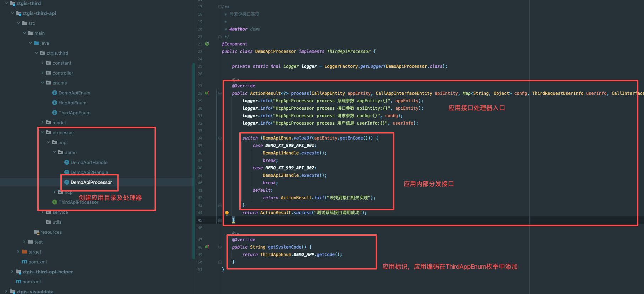Click the project tree vertical scrollbar
This screenshot has height=294, width=644.
point(193,160)
